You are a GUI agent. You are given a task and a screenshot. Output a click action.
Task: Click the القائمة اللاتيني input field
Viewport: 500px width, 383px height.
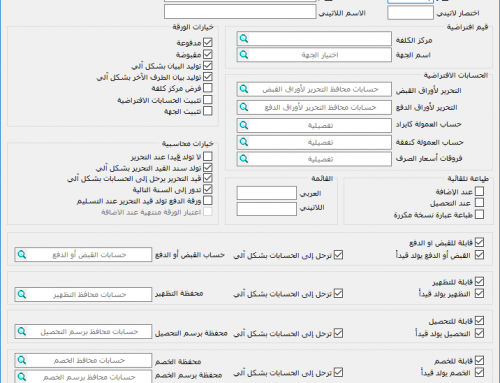[x=267, y=209]
